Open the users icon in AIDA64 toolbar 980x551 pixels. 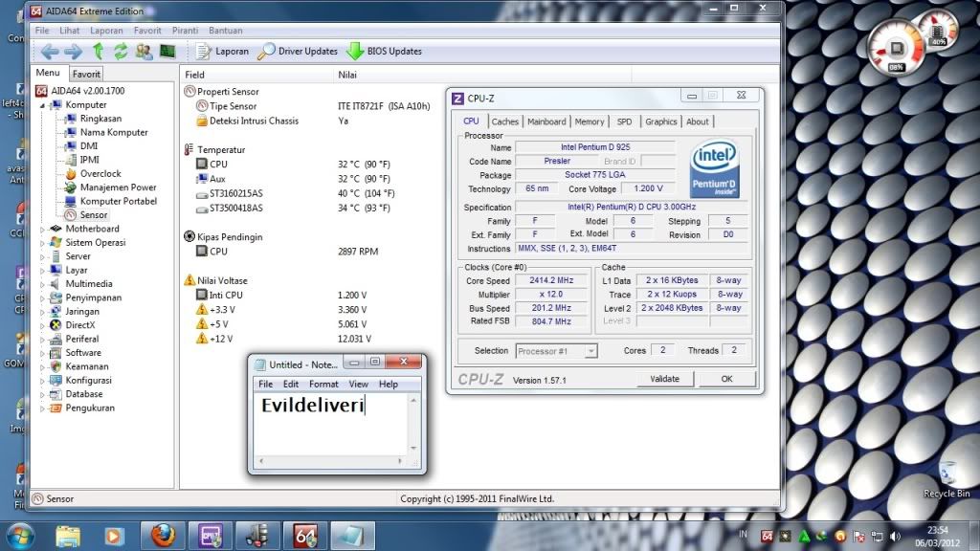tap(144, 52)
